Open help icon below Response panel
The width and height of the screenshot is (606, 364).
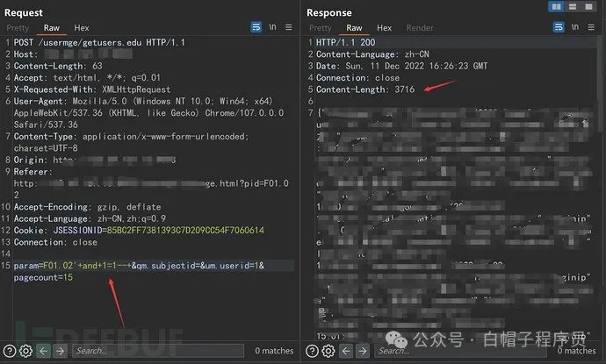pyautogui.click(x=312, y=351)
